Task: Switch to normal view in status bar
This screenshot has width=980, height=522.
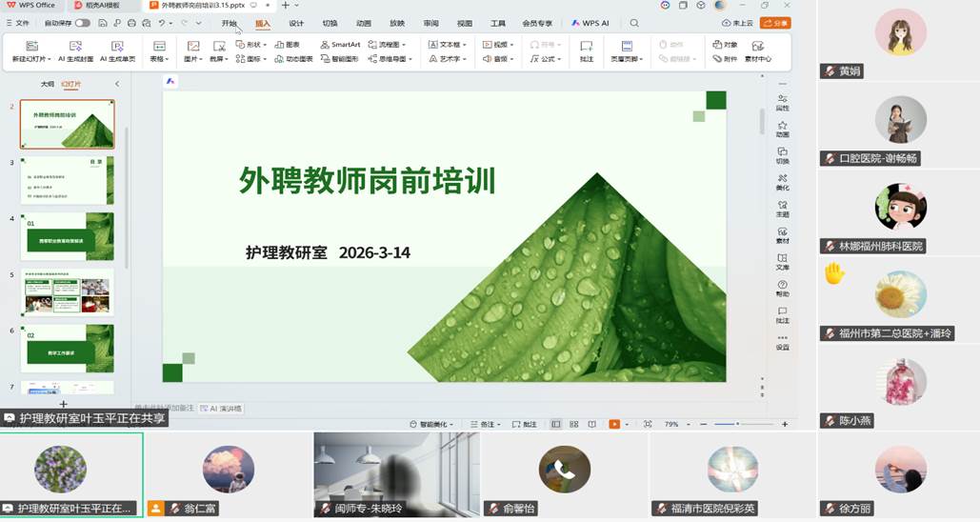Action: [556, 424]
